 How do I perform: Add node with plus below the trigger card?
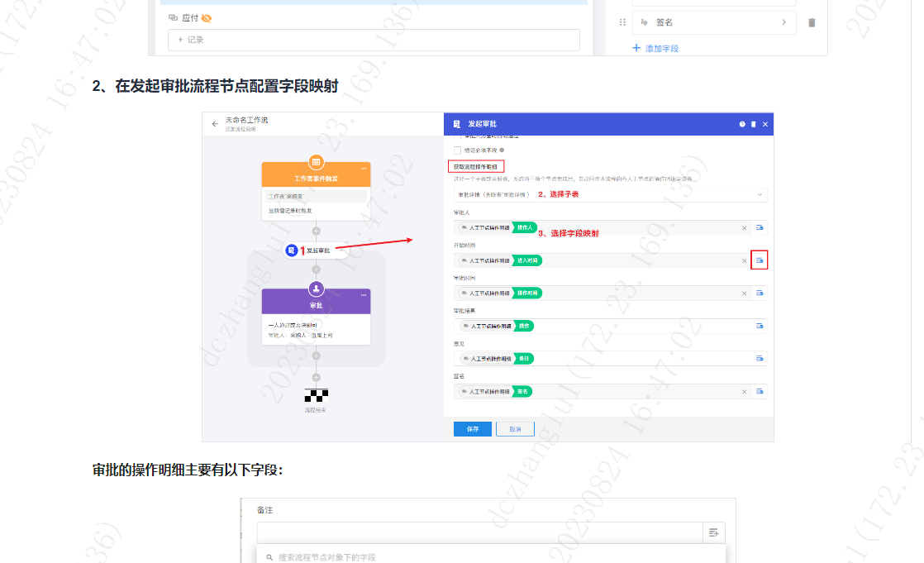pos(316,231)
